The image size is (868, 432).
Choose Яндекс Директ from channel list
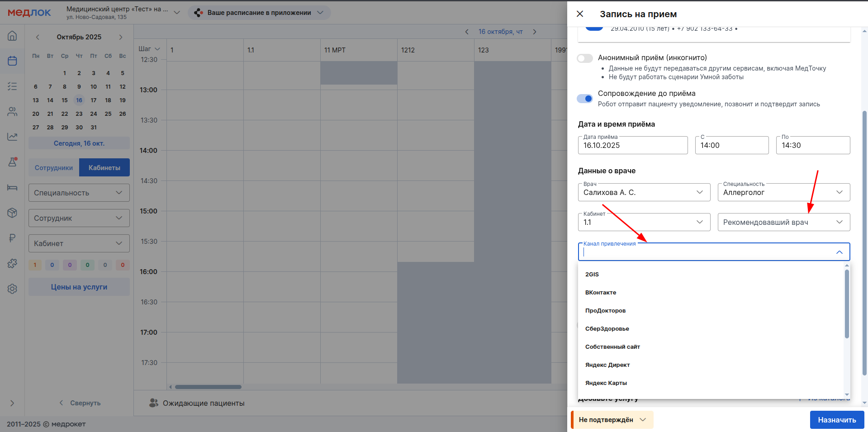[x=607, y=365]
